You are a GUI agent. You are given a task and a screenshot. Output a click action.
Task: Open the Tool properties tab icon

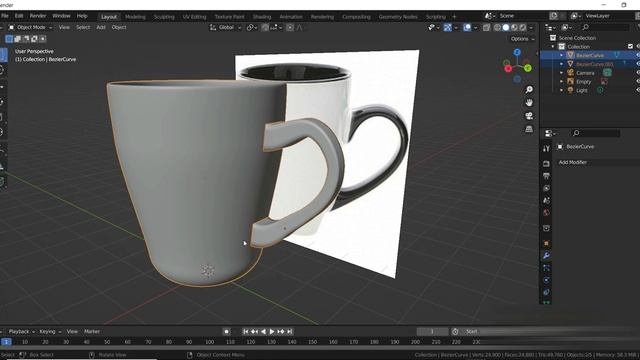547,149
